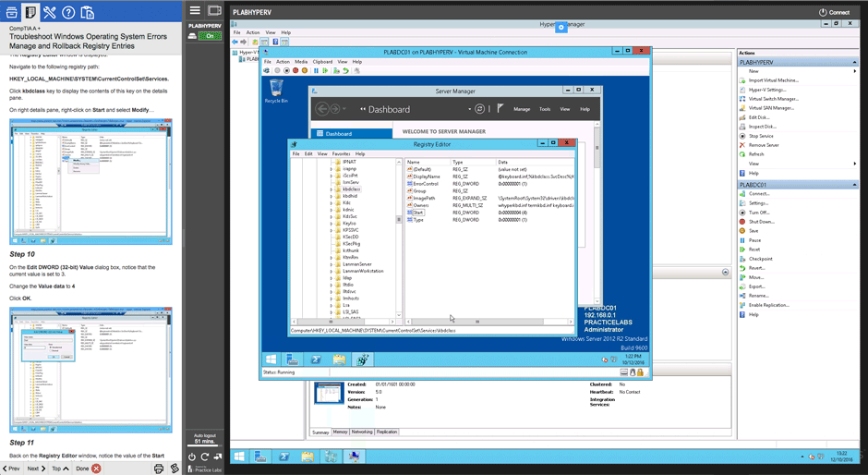Click Registry Editor values horizontal scrollbar

(x=477, y=322)
